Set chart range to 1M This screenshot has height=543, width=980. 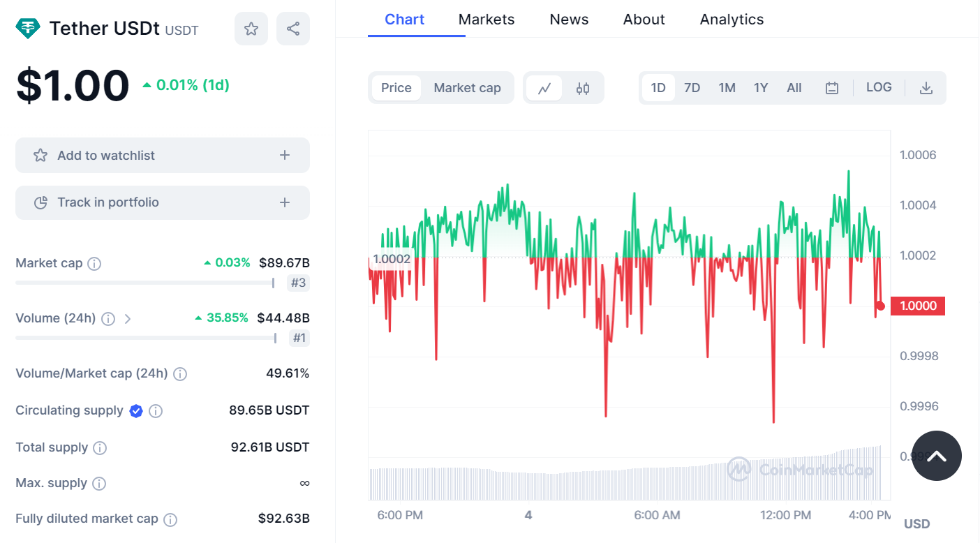click(x=727, y=88)
